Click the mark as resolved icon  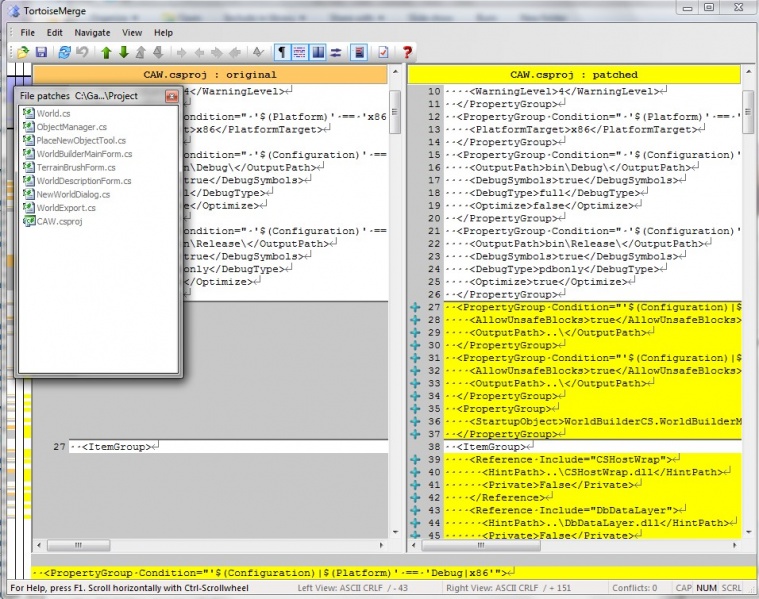pos(258,52)
